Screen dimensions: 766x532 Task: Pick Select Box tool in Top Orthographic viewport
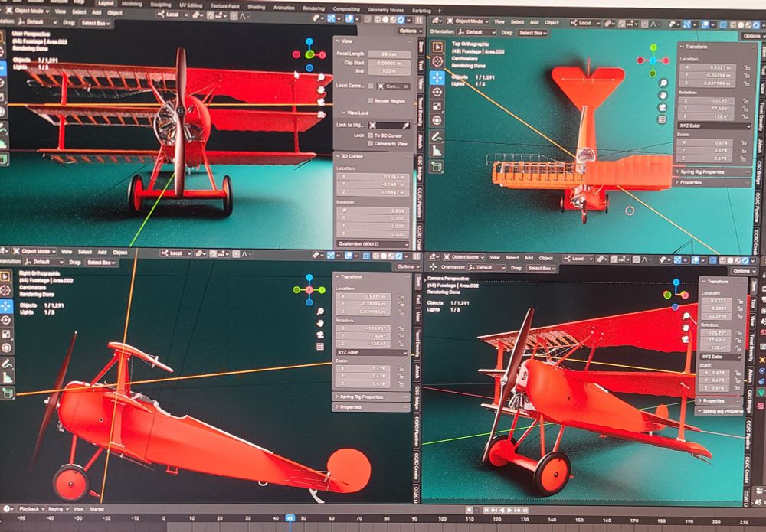(437, 47)
